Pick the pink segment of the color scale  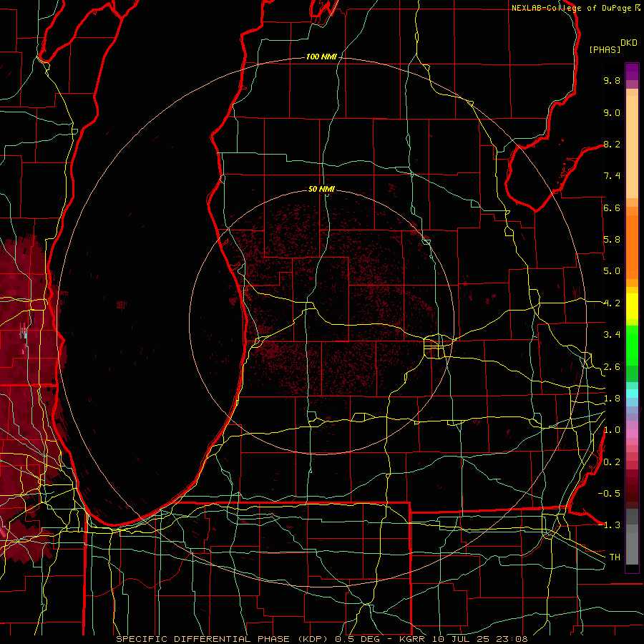(632, 434)
